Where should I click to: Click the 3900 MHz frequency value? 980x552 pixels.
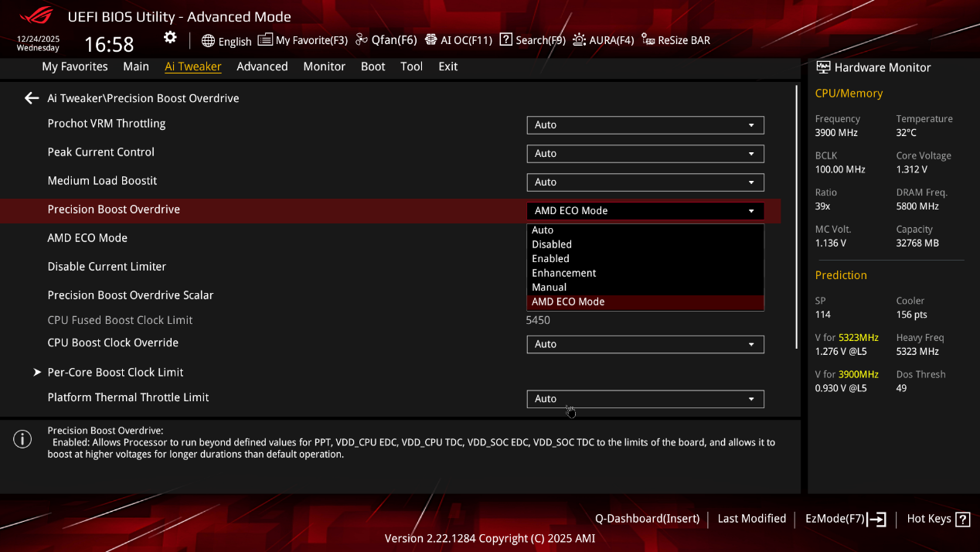click(836, 132)
